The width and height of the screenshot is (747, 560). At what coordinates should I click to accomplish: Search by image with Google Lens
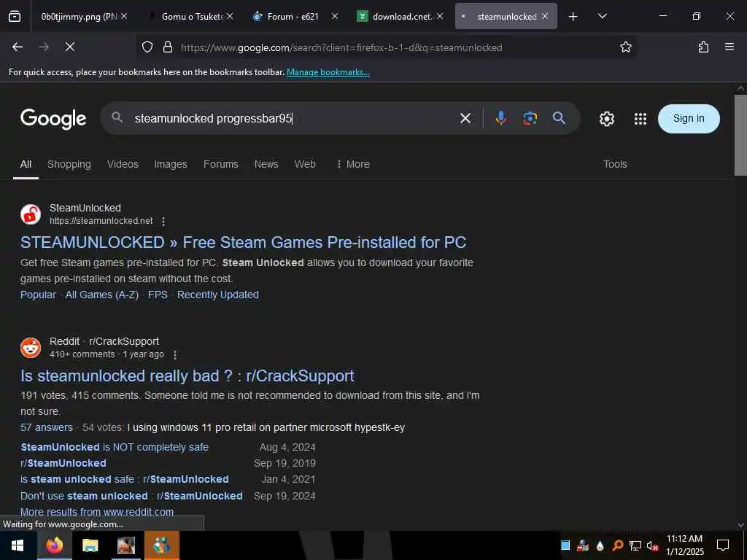tap(530, 118)
